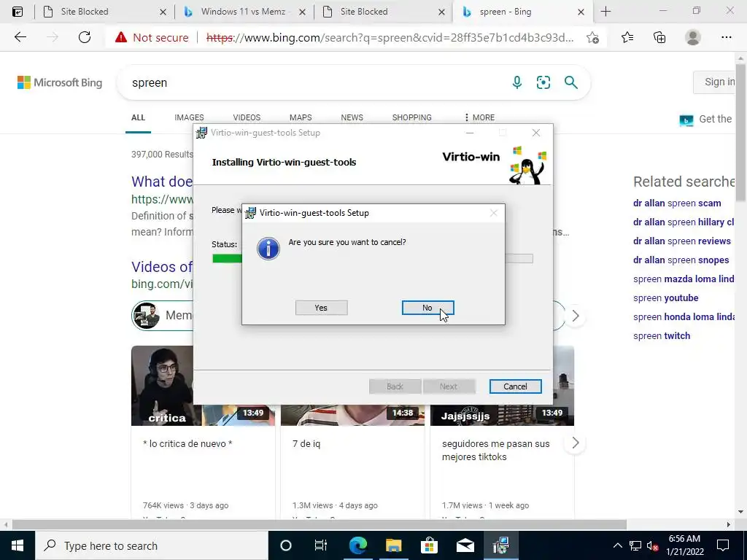
Task: Open related search dr allan spreen scam
Action: (x=677, y=203)
